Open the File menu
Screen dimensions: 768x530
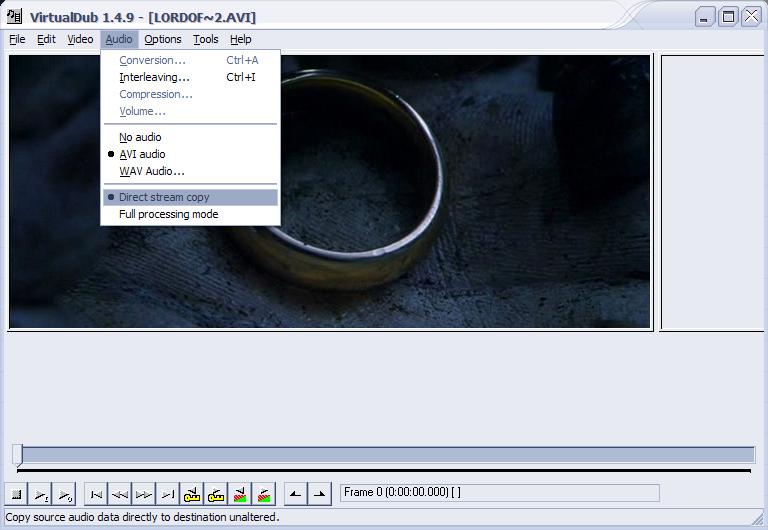17,39
